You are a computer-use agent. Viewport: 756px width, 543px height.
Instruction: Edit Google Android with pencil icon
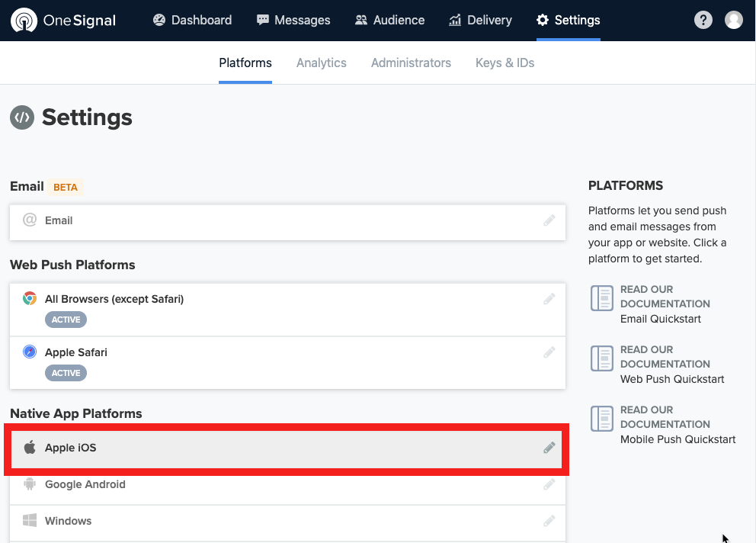(x=549, y=484)
